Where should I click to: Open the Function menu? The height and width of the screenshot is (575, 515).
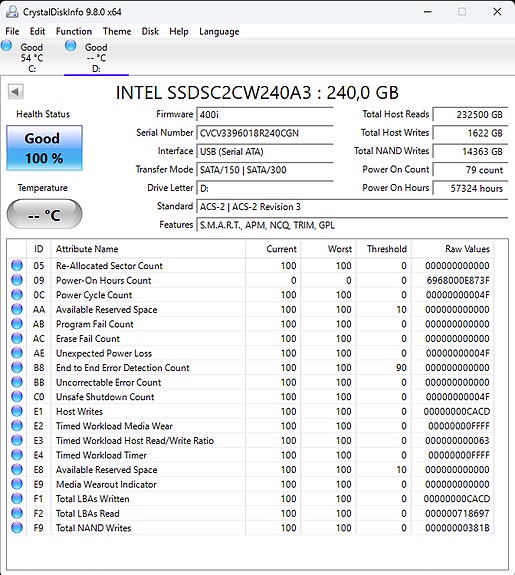(74, 32)
